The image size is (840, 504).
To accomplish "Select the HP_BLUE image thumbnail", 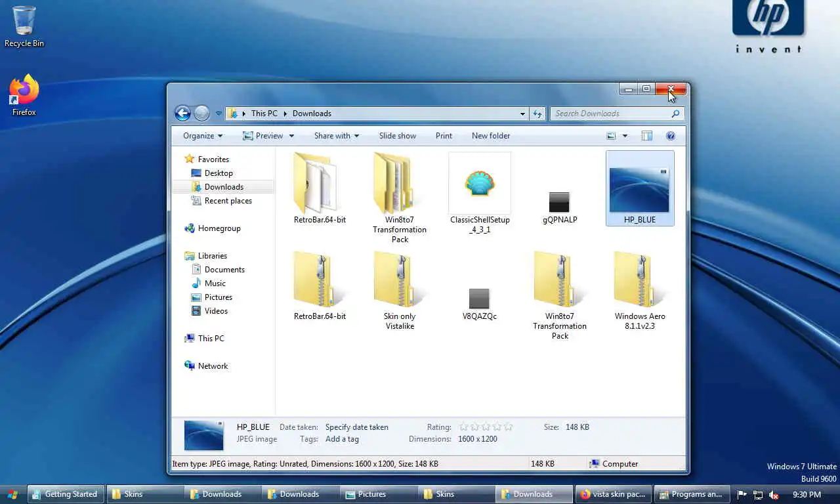I will pyautogui.click(x=640, y=189).
